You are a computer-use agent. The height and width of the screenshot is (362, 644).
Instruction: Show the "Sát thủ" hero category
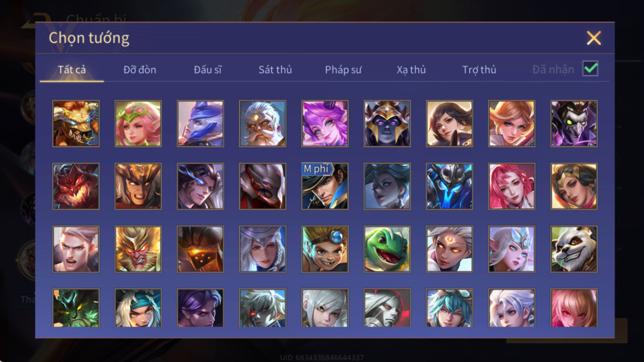coord(275,69)
